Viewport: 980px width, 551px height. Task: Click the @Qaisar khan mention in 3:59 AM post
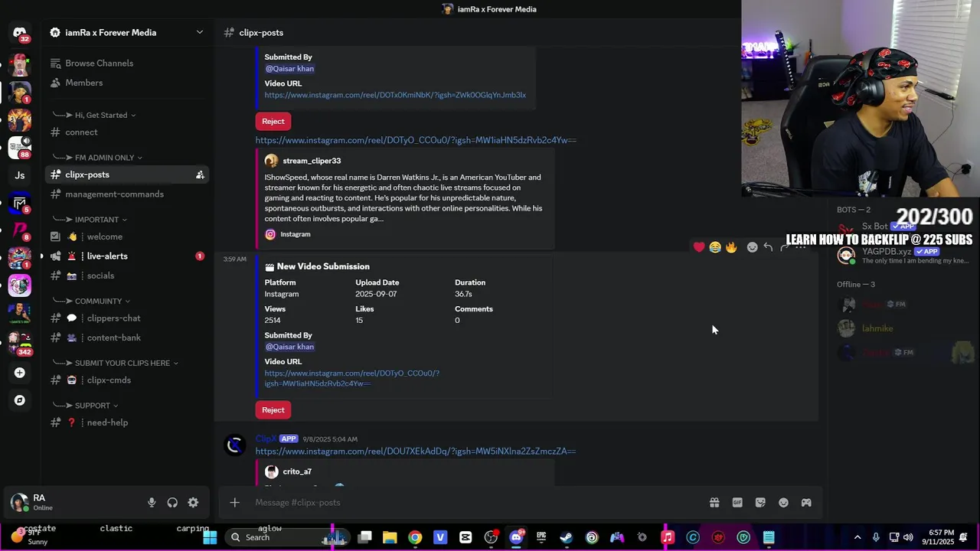pos(289,347)
